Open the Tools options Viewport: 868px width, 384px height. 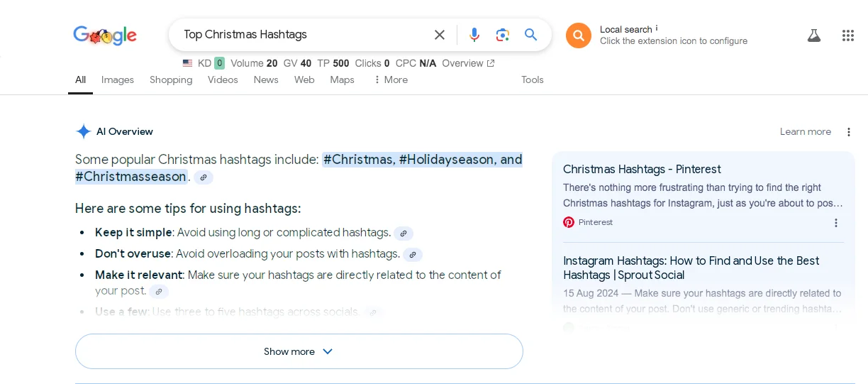point(533,79)
